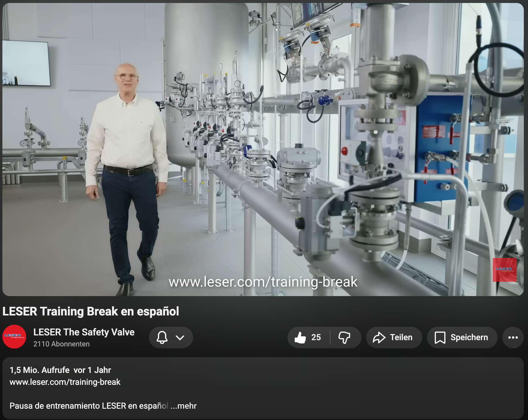The height and width of the screenshot is (420, 528).
Task: Open the LESER The Safety Valve channel
Action: pyautogui.click(x=84, y=332)
